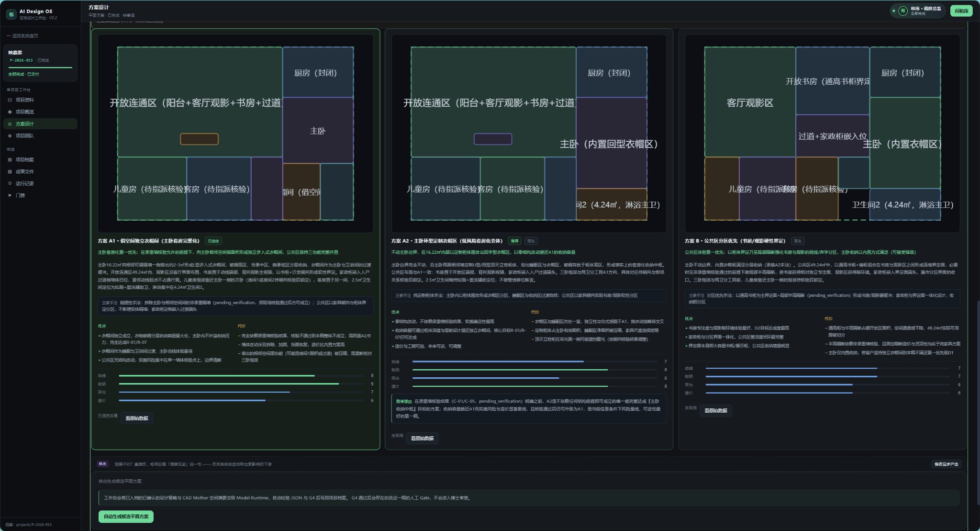Click the 项目资料 sidebar icon
Viewport: 980px width, 531px height.
[x=10, y=100]
